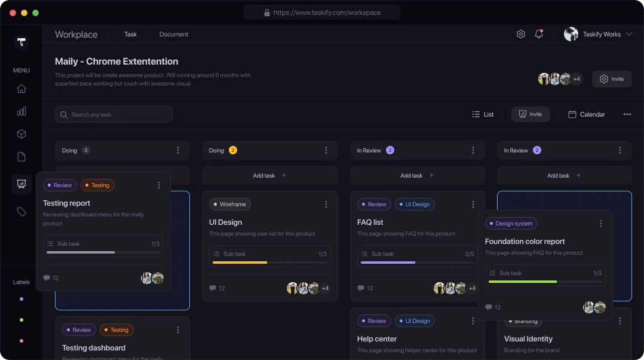Open Testing dashboard card kebab menu
The width and height of the screenshot is (644, 360).
tap(178, 330)
